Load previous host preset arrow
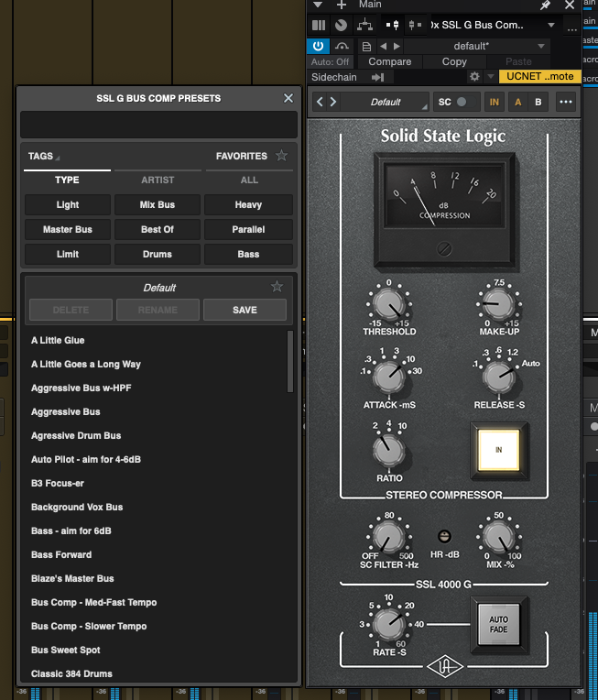This screenshot has width=598, height=700. 383,46
